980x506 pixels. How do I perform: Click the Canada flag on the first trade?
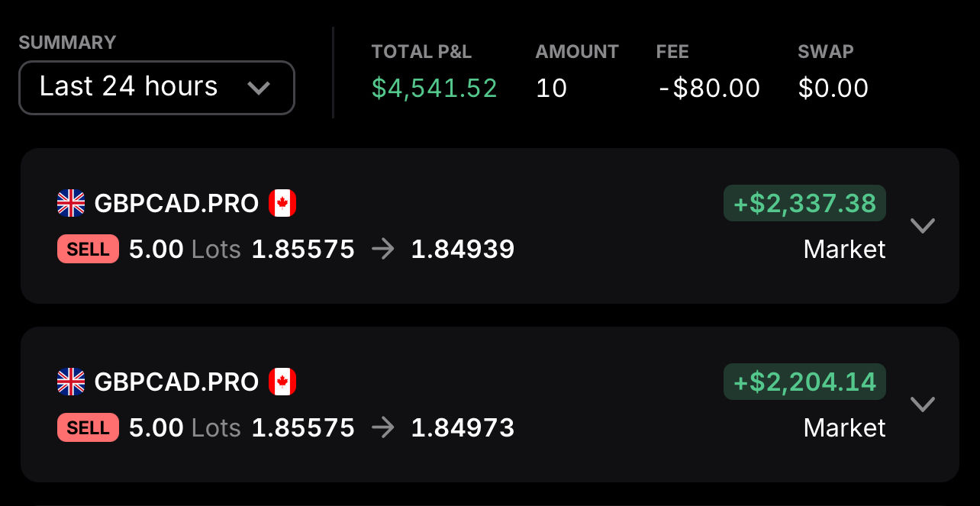click(282, 204)
